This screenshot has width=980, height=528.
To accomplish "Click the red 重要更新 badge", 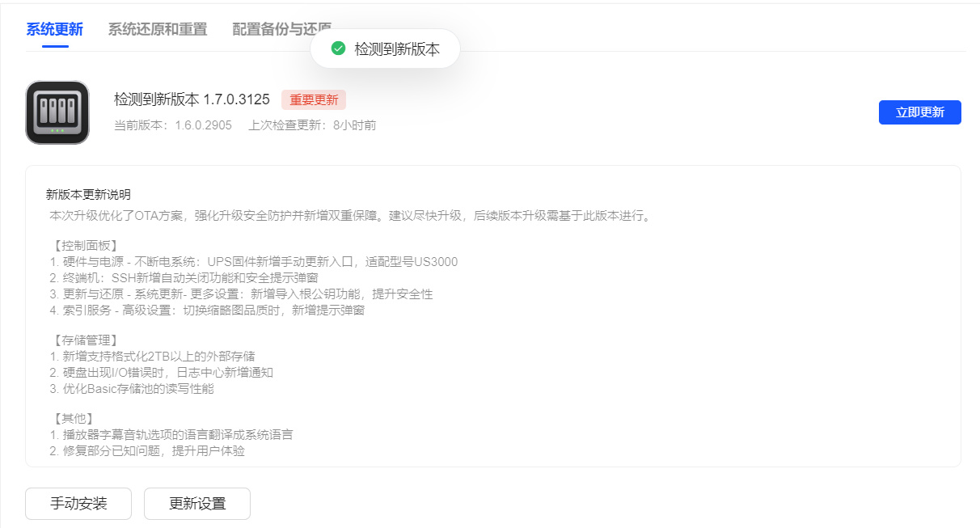I will coord(314,99).
